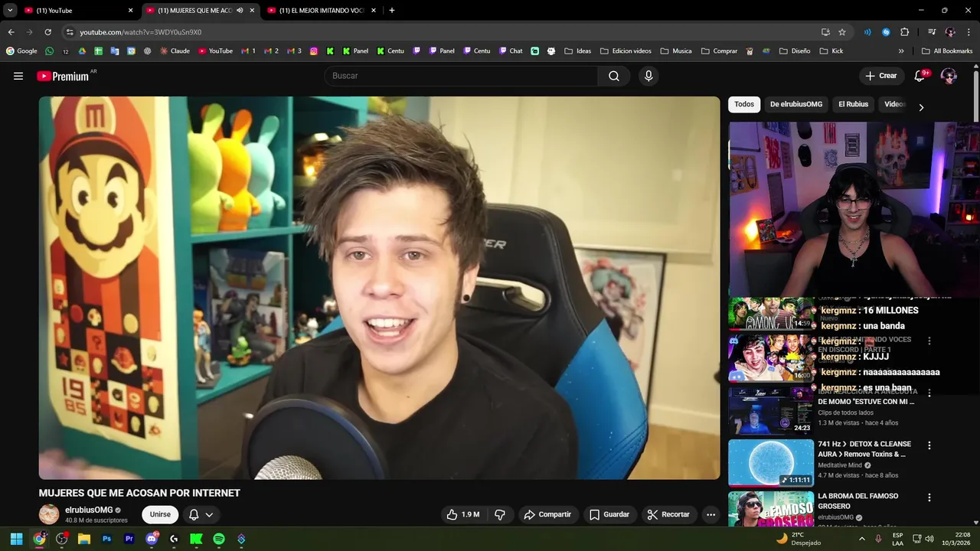Viewport: 980px width, 551px height.
Task: Click the Crear button
Action: (x=880, y=76)
